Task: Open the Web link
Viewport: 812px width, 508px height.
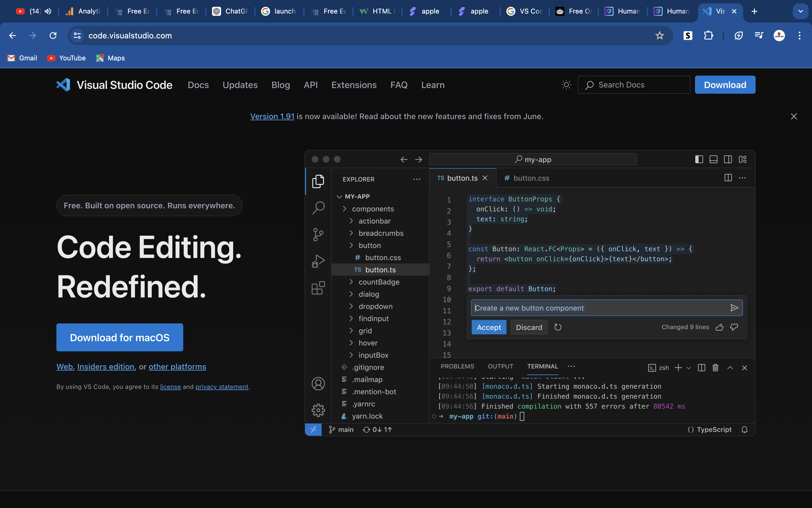Action: [x=64, y=367]
